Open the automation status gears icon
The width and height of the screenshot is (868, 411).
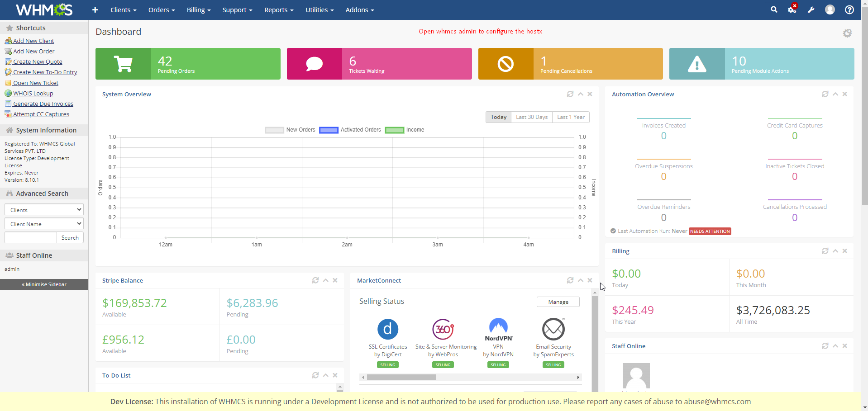[792, 9]
